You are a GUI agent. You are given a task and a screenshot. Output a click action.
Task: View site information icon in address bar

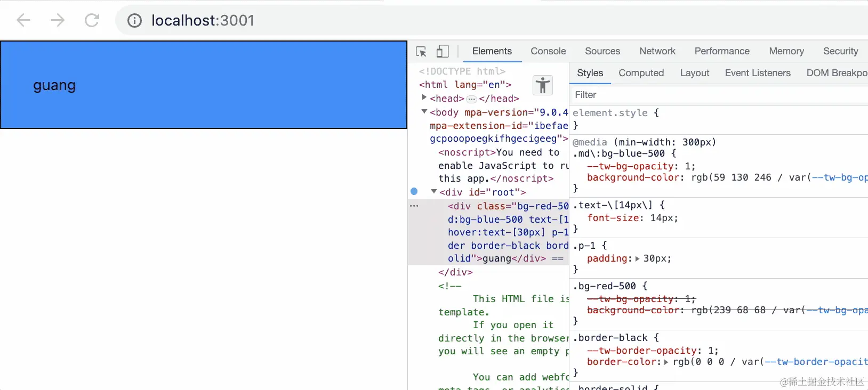134,20
